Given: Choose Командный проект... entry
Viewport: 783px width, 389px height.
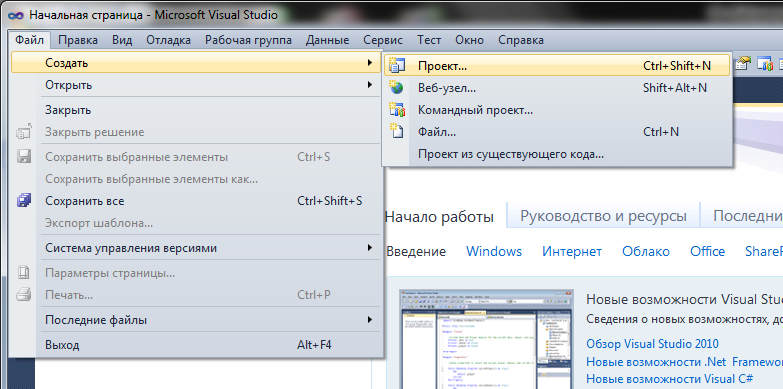Looking at the screenshot, I should pyautogui.click(x=557, y=110).
